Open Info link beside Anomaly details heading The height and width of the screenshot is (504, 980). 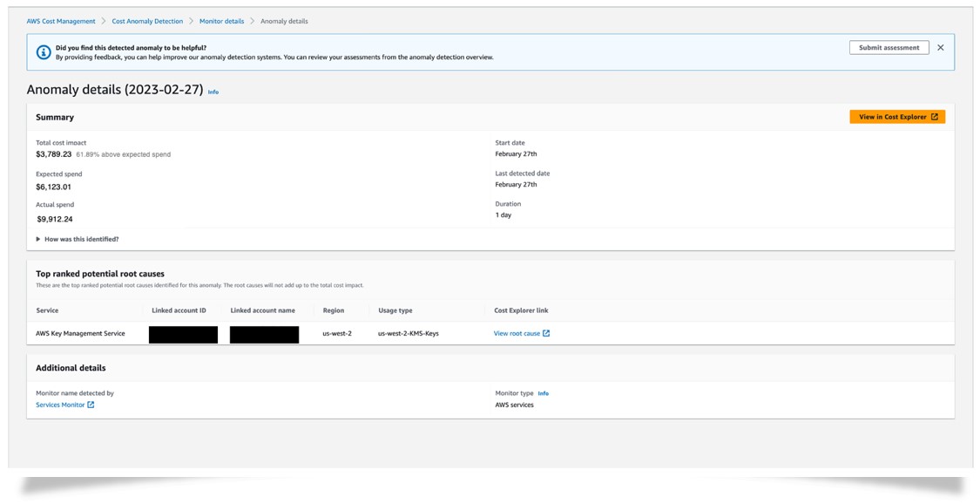click(x=213, y=92)
